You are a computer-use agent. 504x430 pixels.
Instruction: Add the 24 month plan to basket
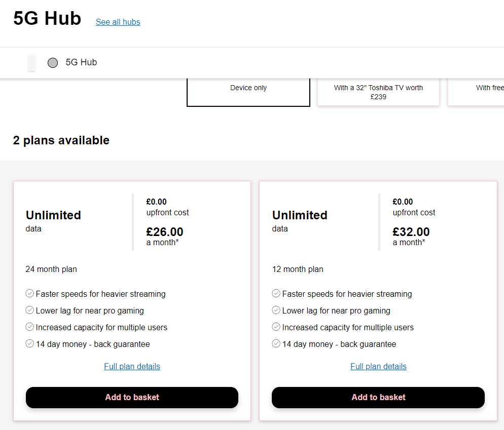pyautogui.click(x=132, y=398)
